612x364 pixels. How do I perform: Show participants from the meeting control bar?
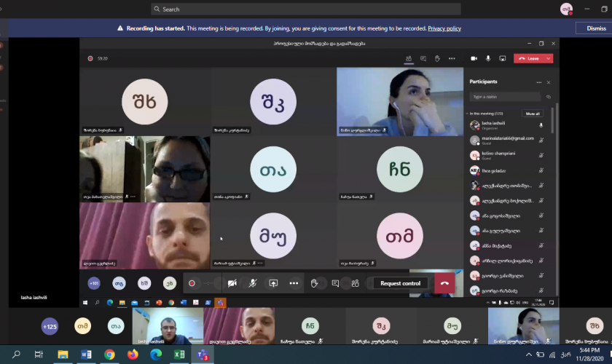[356, 283]
